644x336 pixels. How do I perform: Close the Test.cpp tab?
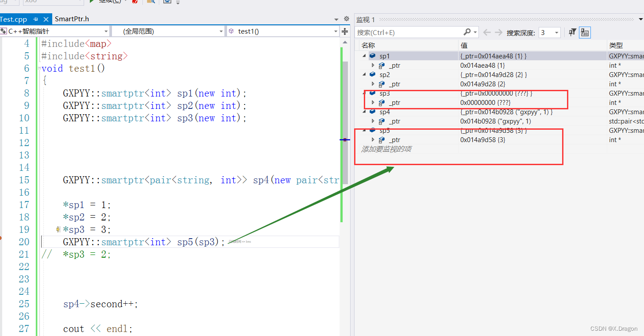pyautogui.click(x=46, y=19)
